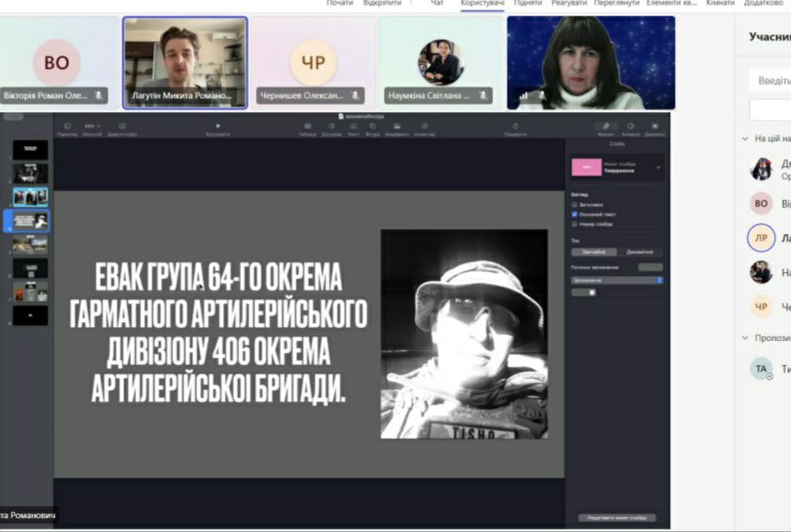
Task: Click the Edit slide layout button
Action: coord(616,517)
